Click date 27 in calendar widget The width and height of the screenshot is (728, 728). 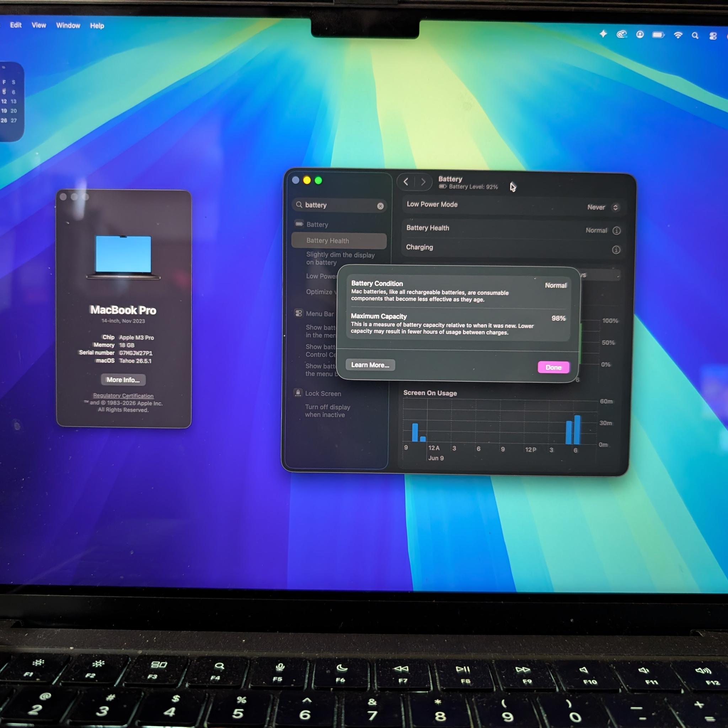pos(14,121)
